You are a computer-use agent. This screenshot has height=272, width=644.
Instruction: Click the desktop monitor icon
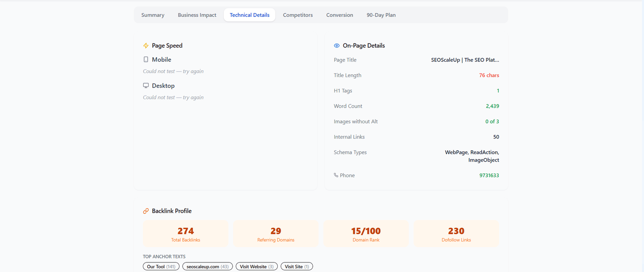[146, 86]
